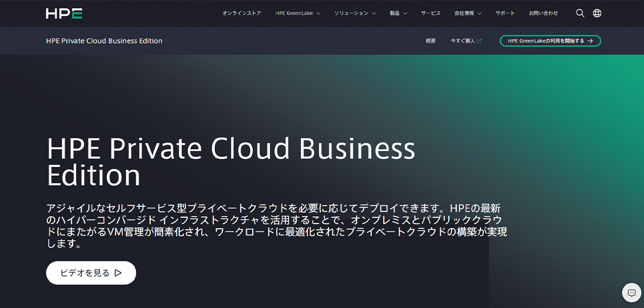
Task: Go to オンラインストア
Action: [242, 14]
